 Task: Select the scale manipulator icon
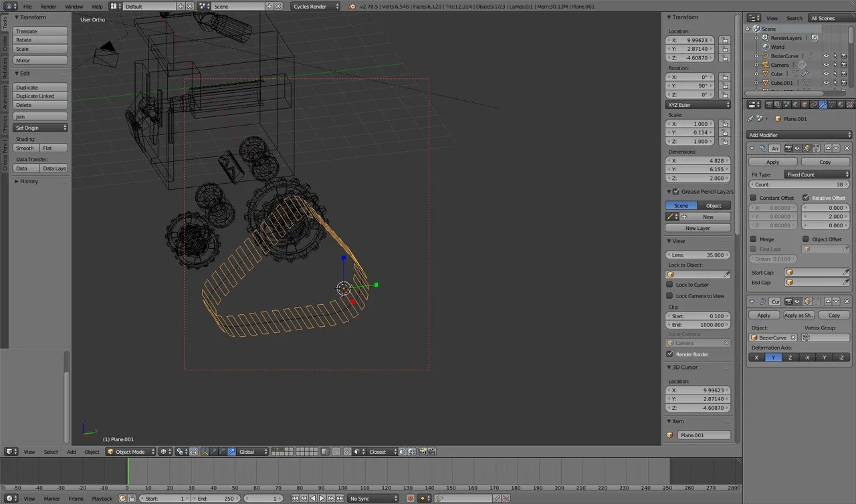click(x=231, y=452)
